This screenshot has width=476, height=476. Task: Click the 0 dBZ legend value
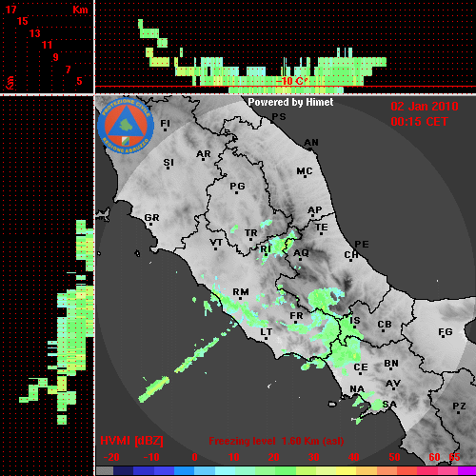pyautogui.click(x=194, y=457)
